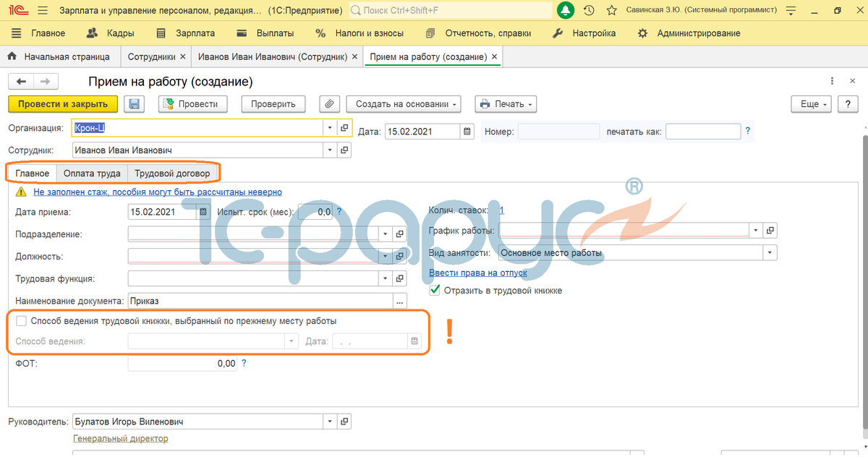Open the Администрирование menu
The height and width of the screenshot is (462, 868).
pyautogui.click(x=689, y=33)
